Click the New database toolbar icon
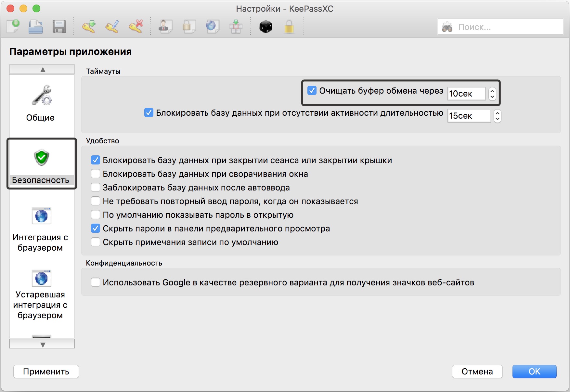 point(13,27)
